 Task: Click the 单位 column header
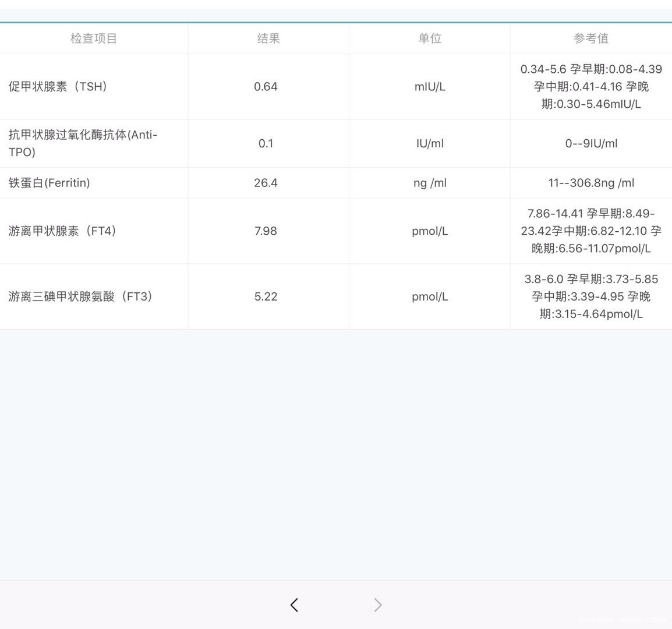(x=429, y=38)
